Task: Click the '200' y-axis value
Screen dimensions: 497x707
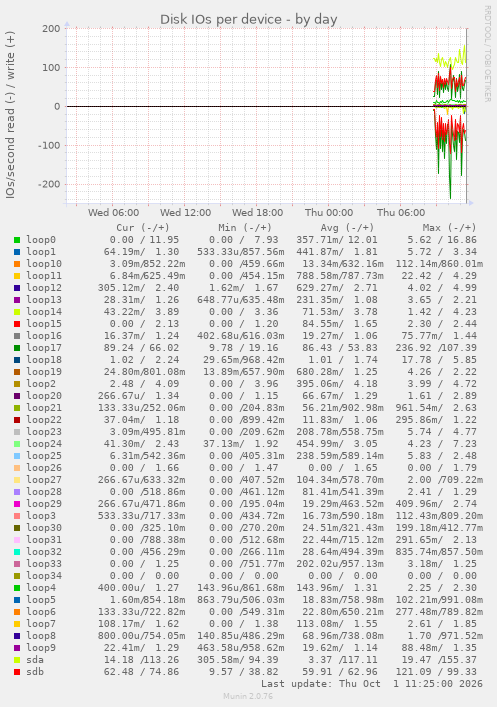Action: [x=51, y=28]
